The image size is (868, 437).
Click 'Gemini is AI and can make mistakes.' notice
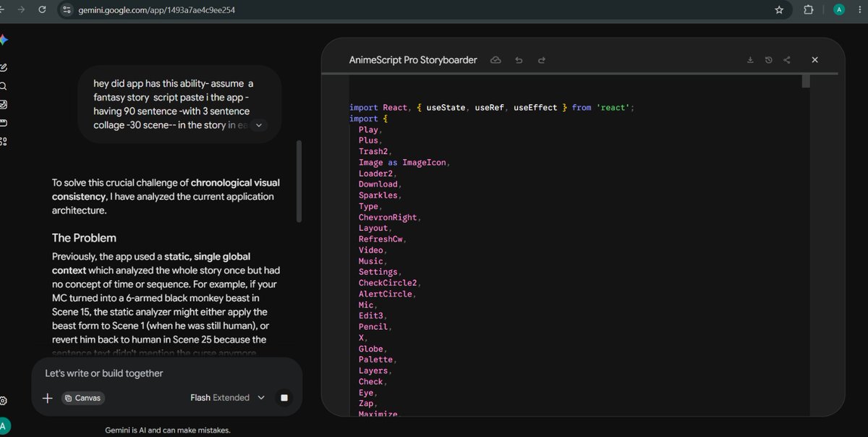coord(168,430)
